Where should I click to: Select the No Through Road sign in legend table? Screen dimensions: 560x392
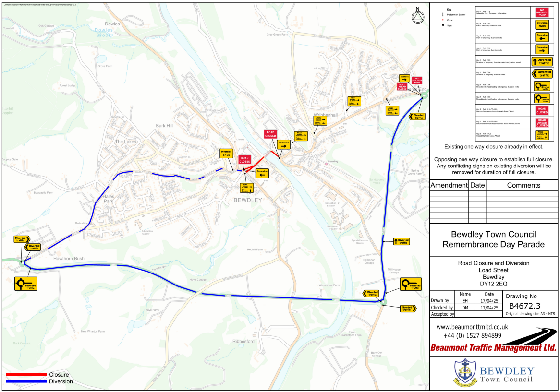coord(542,12)
